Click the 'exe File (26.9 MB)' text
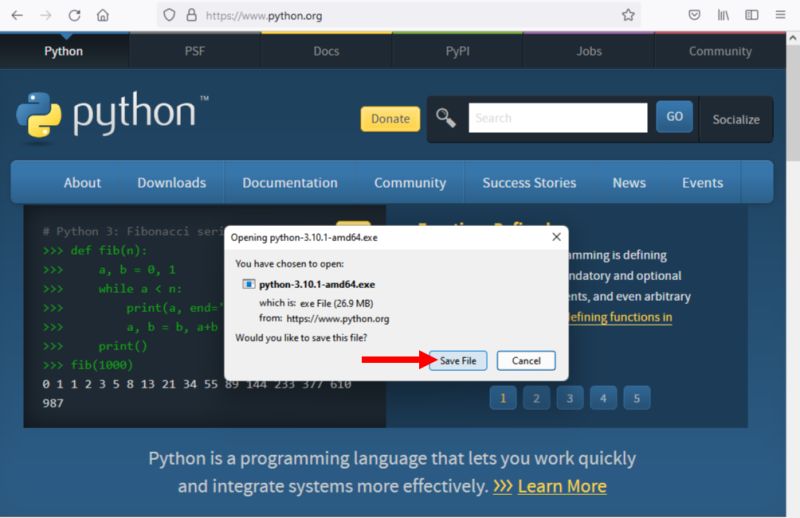Screen dimensions: 800x518 point(336,303)
